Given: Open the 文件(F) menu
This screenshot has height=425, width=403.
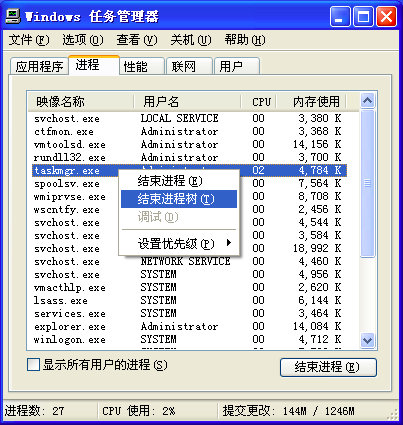Looking at the screenshot, I should click(29, 40).
